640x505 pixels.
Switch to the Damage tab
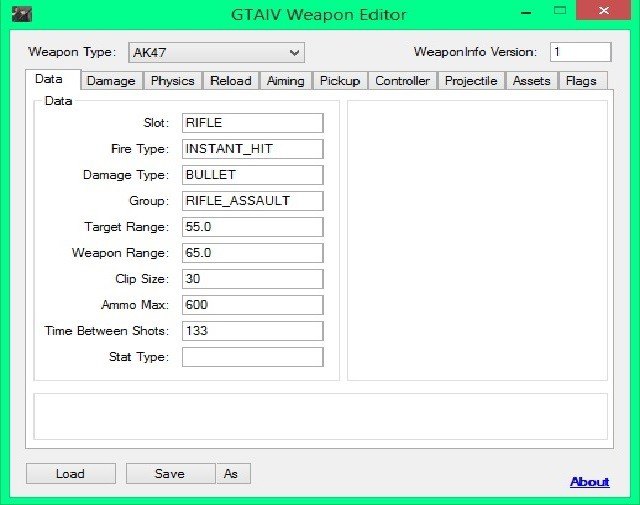point(110,81)
